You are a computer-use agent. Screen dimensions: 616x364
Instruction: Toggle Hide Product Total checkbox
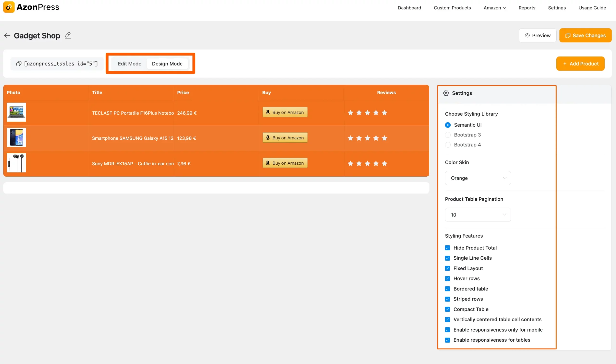point(447,247)
